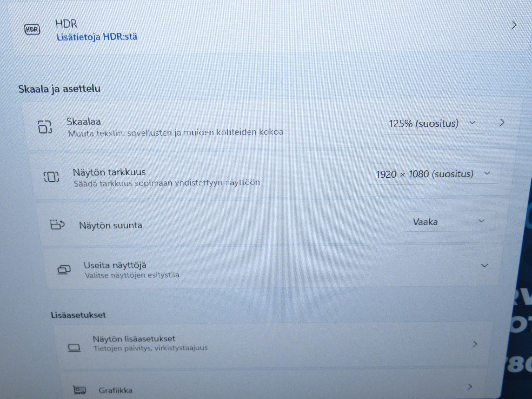Click the Näytön tarkkuus resolution icon
The image size is (532, 399).
tap(51, 177)
